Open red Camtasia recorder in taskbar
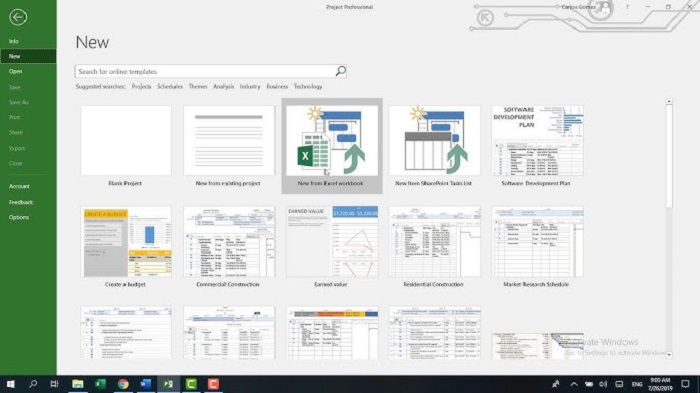This screenshot has height=393, width=700. point(213,384)
